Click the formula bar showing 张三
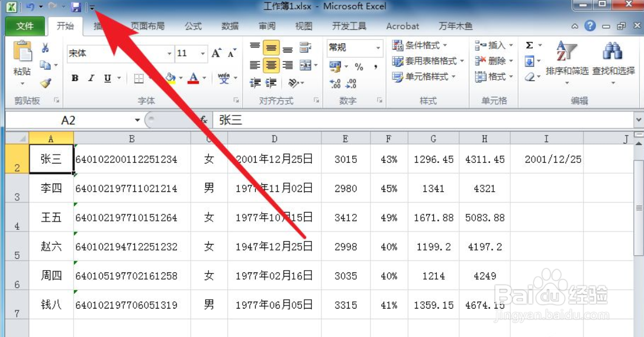Screen dimensions: 644x337 [423, 120]
